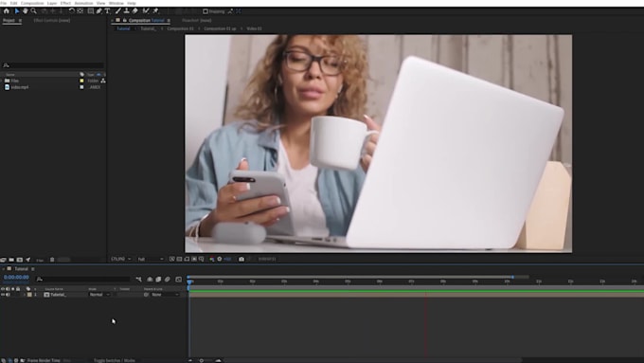This screenshot has height=363, width=644.
Task: Open the Animation menu
Action: pyautogui.click(x=83, y=3)
